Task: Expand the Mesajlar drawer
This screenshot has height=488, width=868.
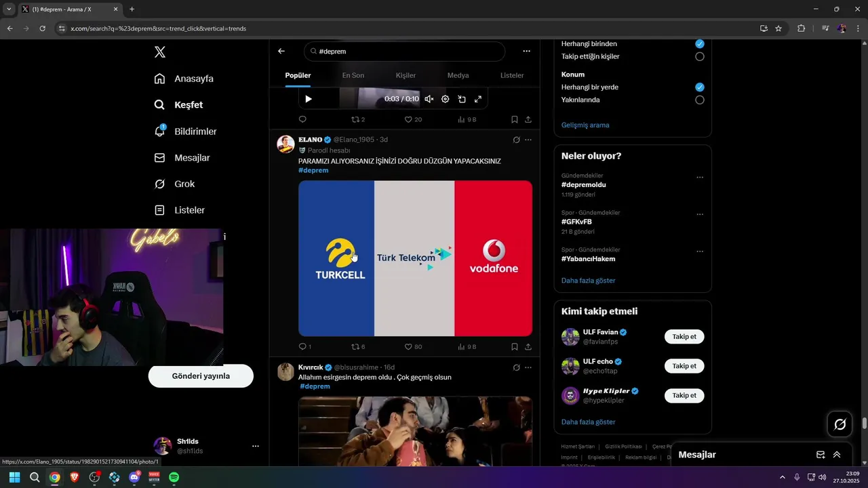Action: tap(837, 455)
